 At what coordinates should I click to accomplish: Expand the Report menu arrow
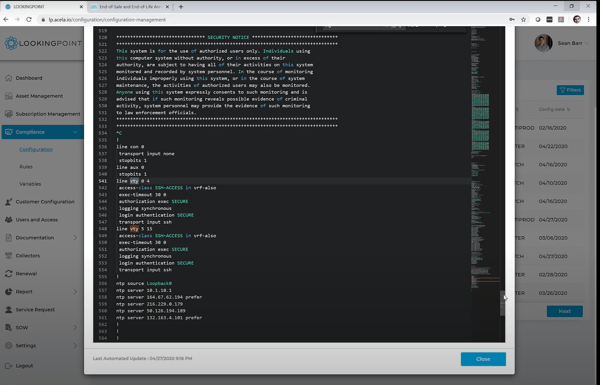click(x=75, y=292)
